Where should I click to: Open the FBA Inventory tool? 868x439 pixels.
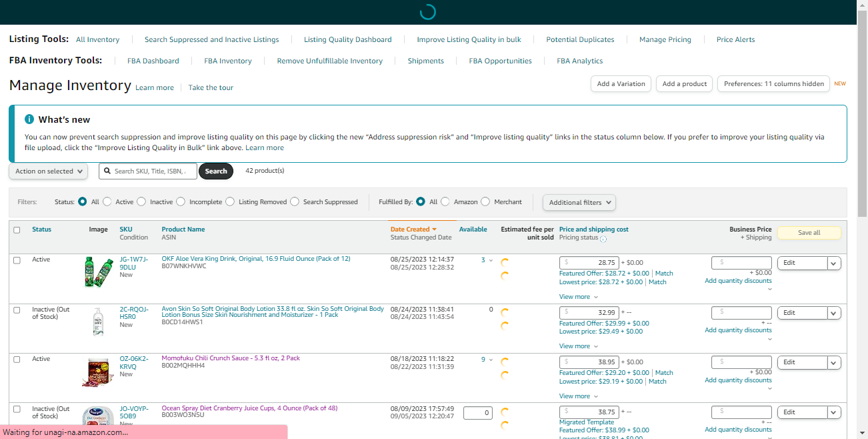(x=228, y=61)
